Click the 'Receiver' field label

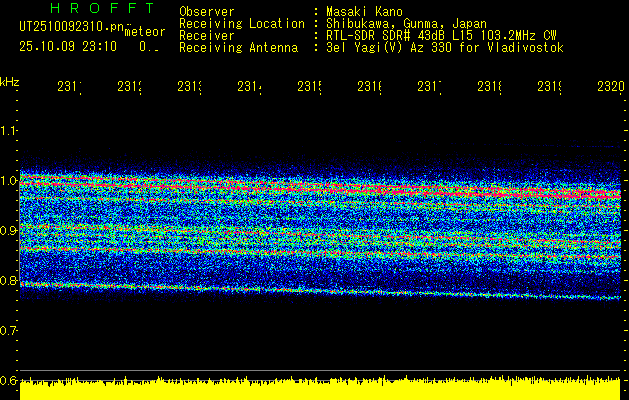[x=207, y=36]
